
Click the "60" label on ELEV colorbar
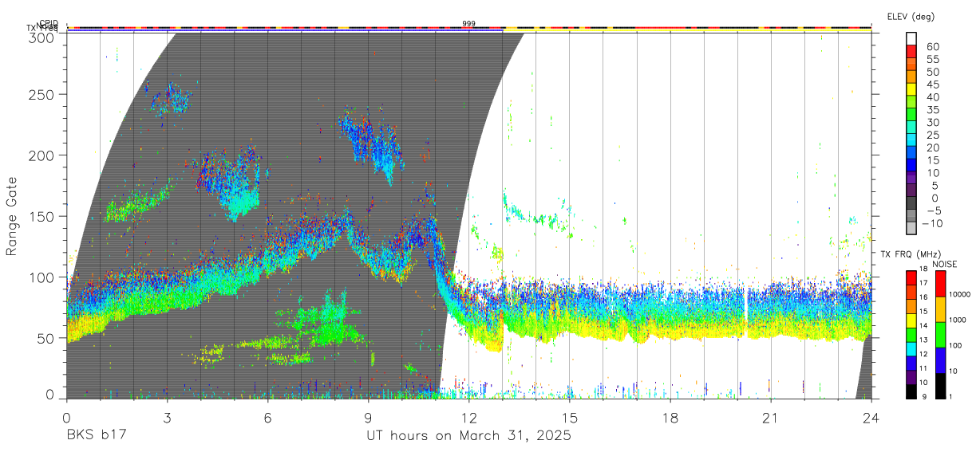point(932,46)
